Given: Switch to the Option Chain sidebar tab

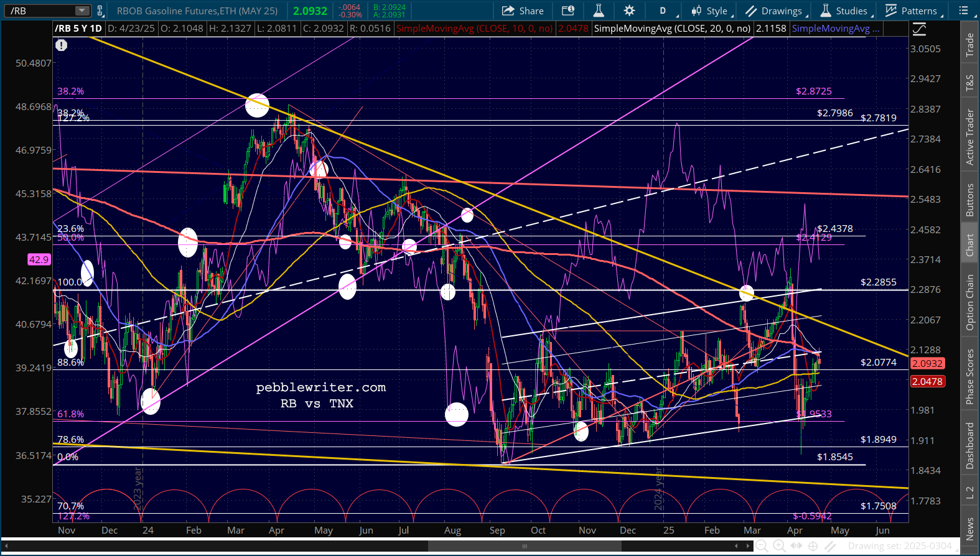Looking at the screenshot, I should (969, 302).
